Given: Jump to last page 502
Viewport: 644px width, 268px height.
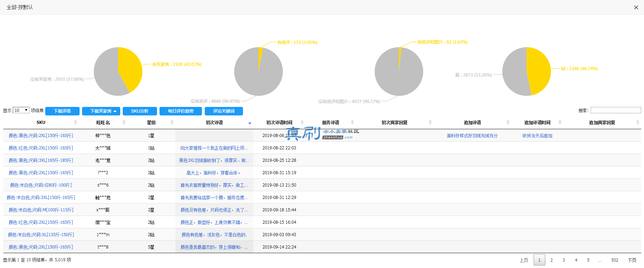Looking at the screenshot, I should tap(615, 260).
